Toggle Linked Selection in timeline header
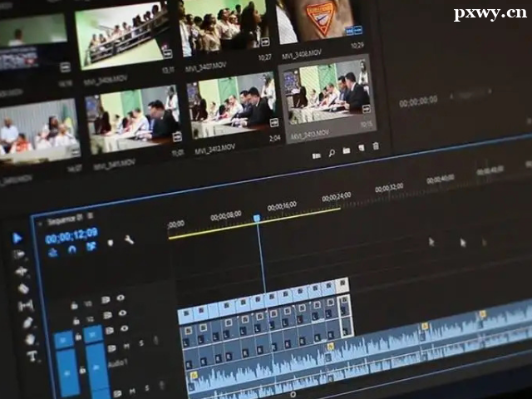532x399 pixels. pos(91,246)
